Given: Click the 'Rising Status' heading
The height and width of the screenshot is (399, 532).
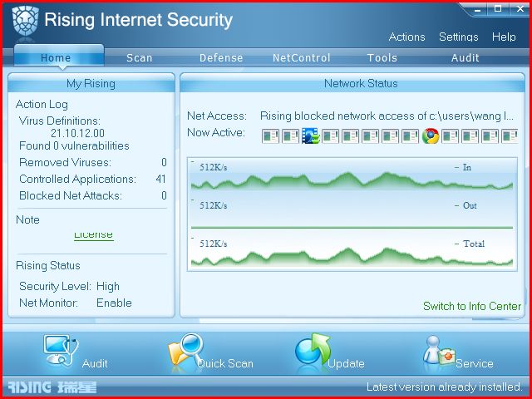Looking at the screenshot, I should point(48,265).
